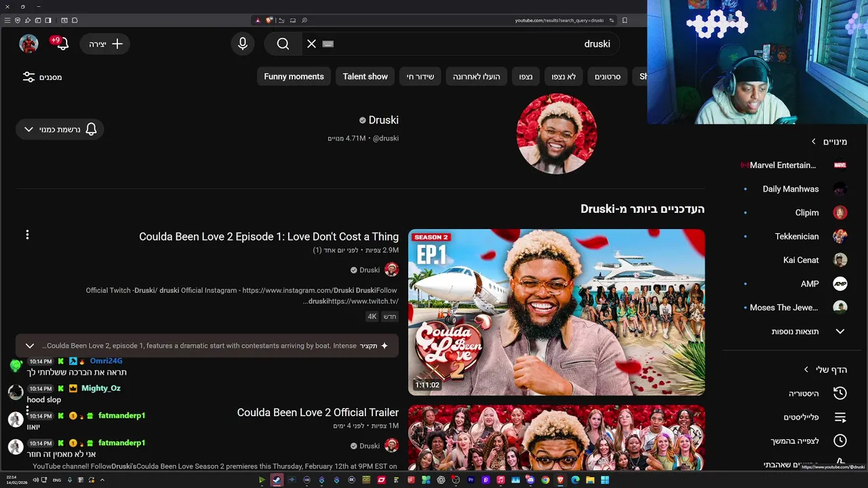Select the שידור חי filter chip
Viewport: 868px width, 488px height.
point(420,77)
